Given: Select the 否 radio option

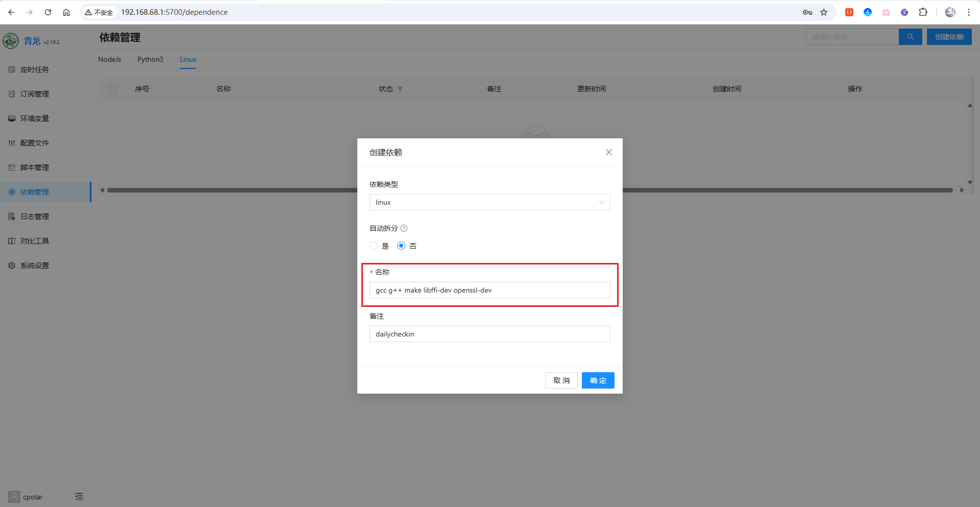Looking at the screenshot, I should [401, 246].
